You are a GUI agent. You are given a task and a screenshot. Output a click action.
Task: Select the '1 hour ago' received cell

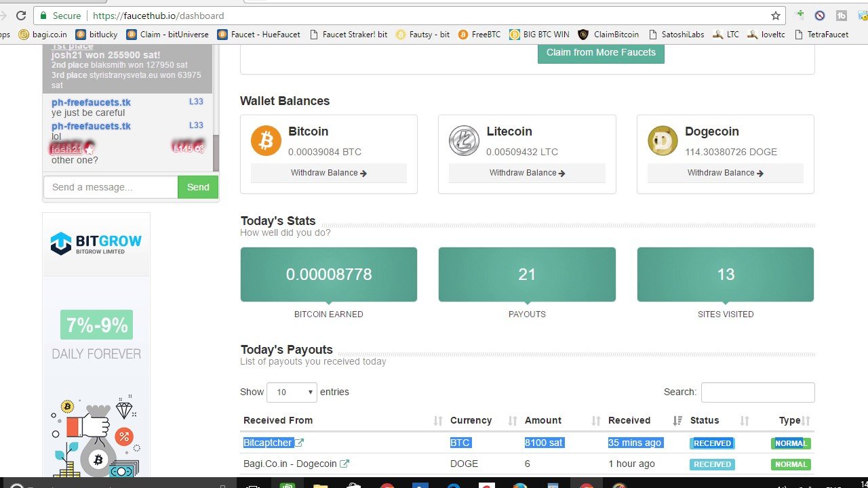pos(631,464)
